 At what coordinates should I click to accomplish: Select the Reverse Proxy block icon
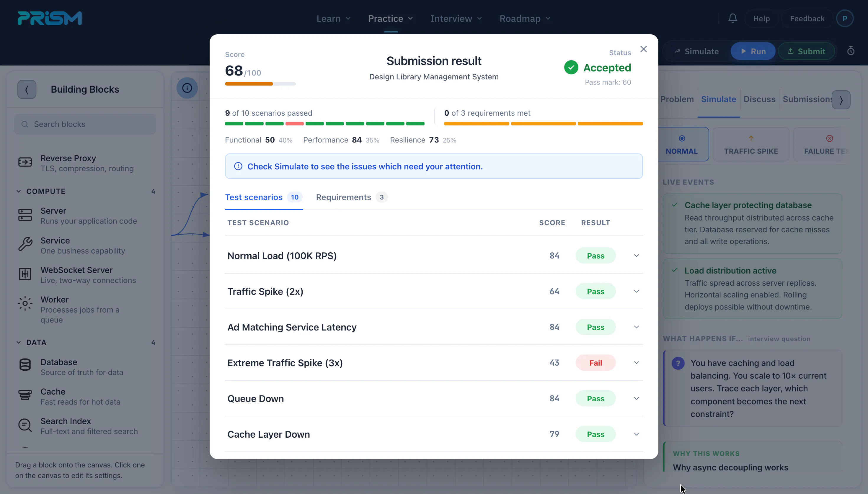(25, 162)
